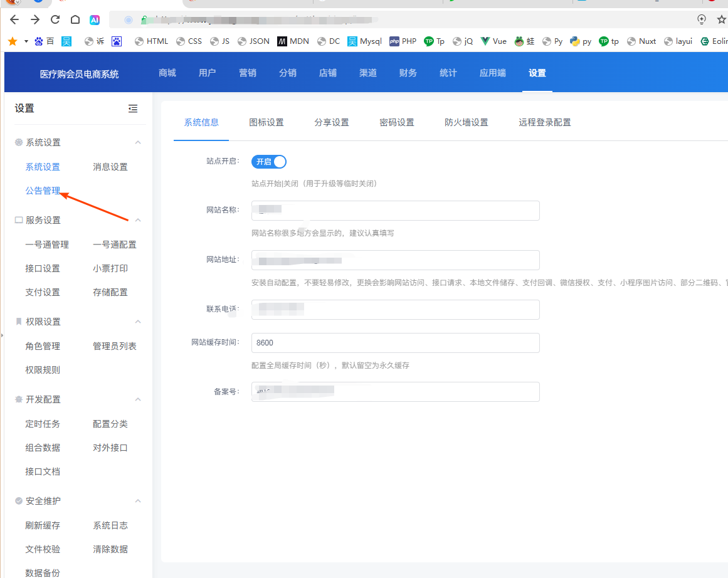Open the 用户 top menu

point(207,73)
